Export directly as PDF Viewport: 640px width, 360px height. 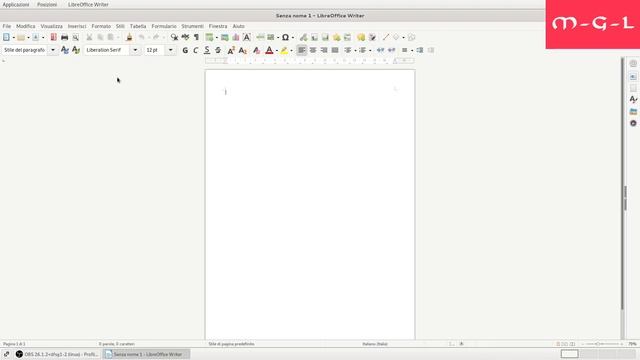(53, 37)
